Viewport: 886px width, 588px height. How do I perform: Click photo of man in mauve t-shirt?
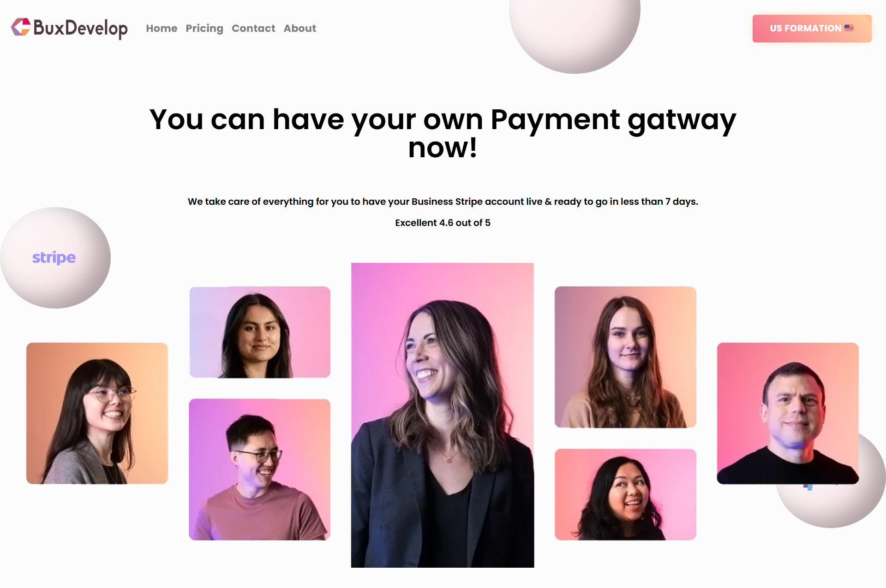click(x=260, y=469)
